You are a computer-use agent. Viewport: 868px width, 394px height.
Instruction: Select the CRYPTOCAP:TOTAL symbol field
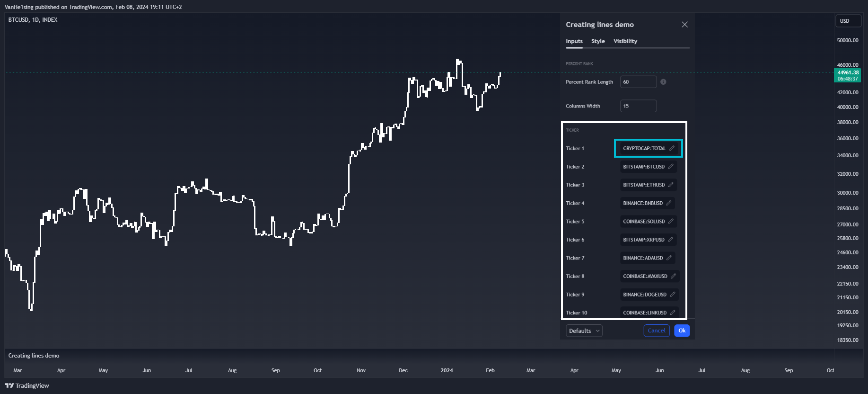click(x=649, y=148)
